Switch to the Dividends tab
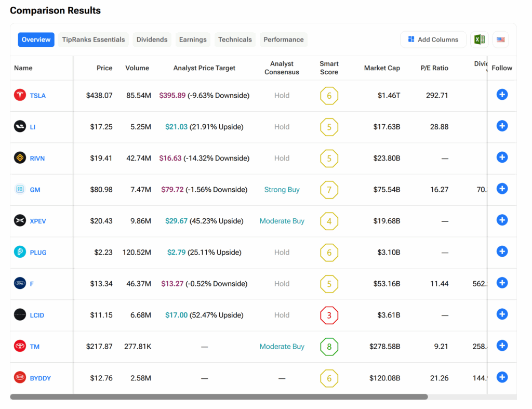The height and width of the screenshot is (409, 532). 152,39
